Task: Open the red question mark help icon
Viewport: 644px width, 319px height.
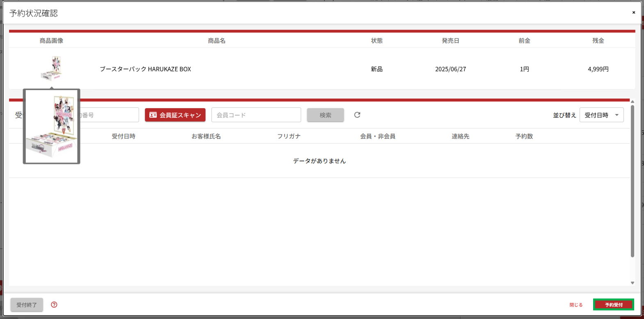Action: coord(54,305)
